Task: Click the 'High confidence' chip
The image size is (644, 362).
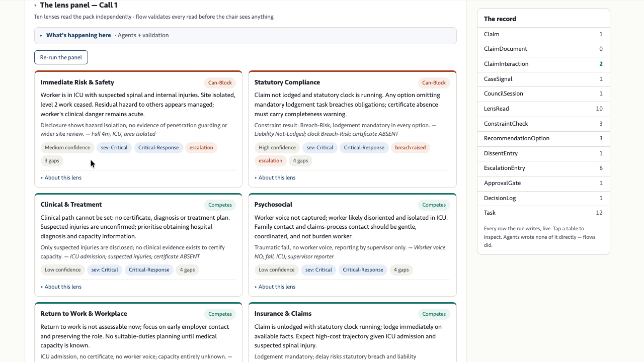Action: pos(277,148)
